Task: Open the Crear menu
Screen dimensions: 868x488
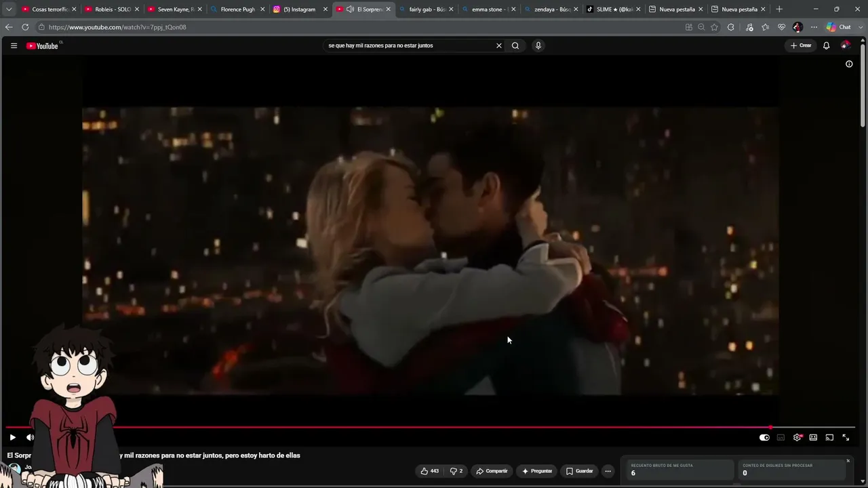Action: pos(801,45)
